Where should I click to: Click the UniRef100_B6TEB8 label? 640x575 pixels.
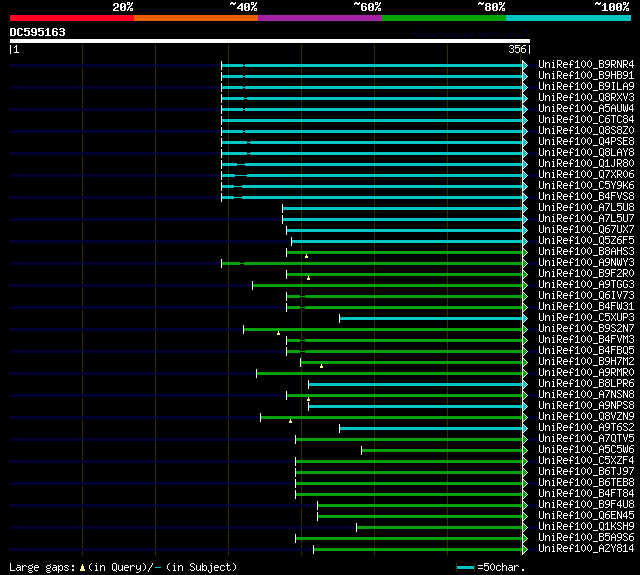click(586, 483)
